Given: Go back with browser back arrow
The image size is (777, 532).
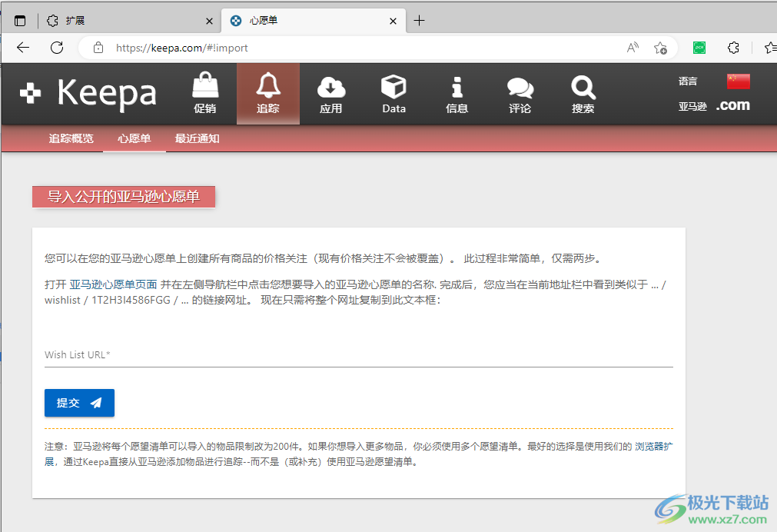Looking at the screenshot, I should coord(23,48).
